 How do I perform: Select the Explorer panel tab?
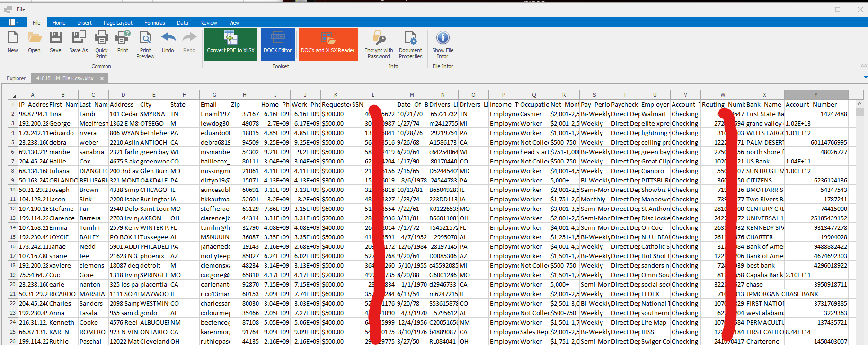pyautogui.click(x=16, y=78)
